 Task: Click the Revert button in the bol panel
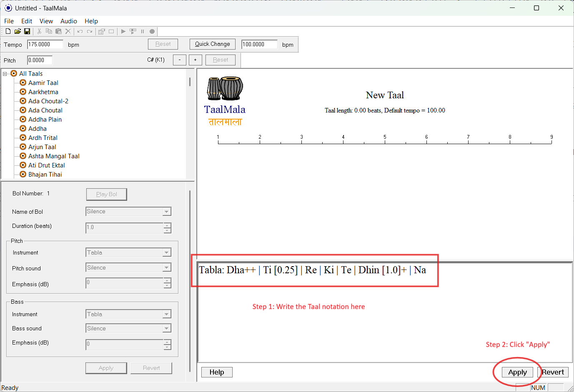coord(151,368)
